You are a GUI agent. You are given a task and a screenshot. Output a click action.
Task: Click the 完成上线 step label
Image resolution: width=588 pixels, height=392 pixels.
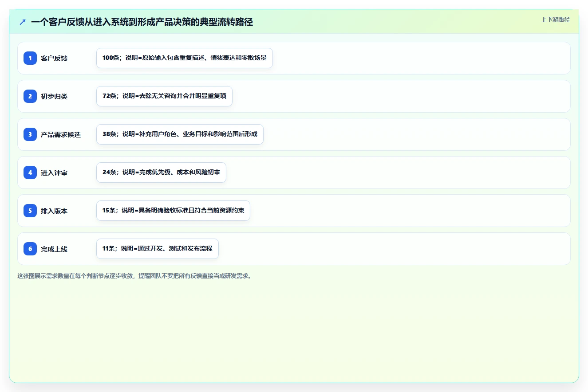(54, 249)
